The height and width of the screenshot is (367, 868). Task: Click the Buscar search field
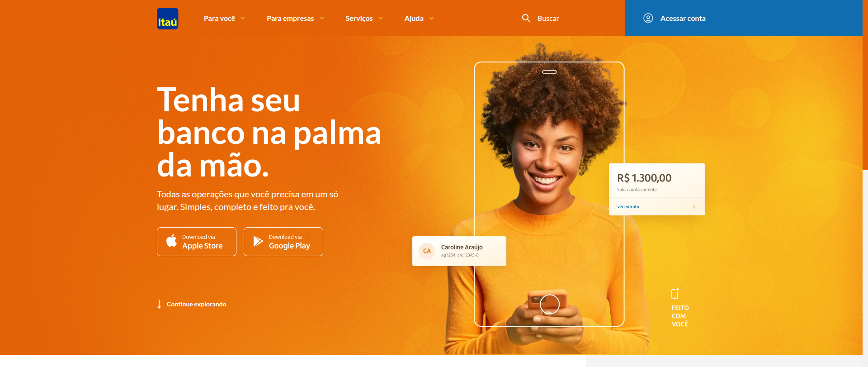tap(541, 18)
